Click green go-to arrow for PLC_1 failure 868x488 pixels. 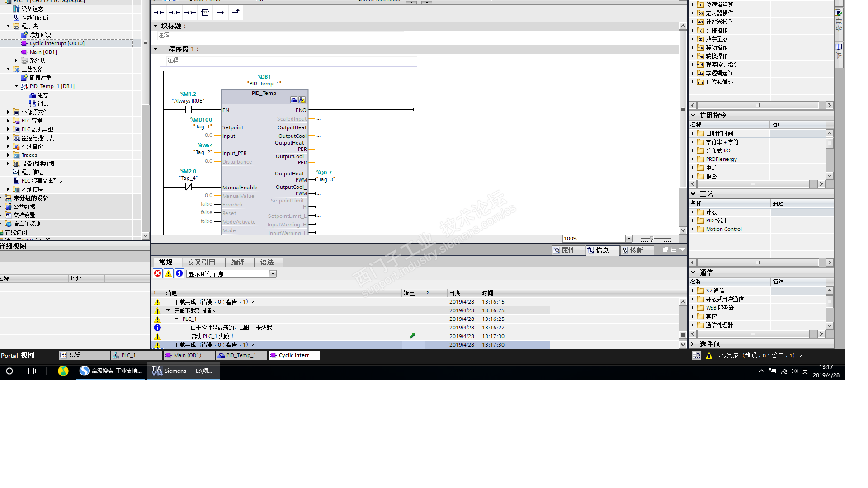412,336
